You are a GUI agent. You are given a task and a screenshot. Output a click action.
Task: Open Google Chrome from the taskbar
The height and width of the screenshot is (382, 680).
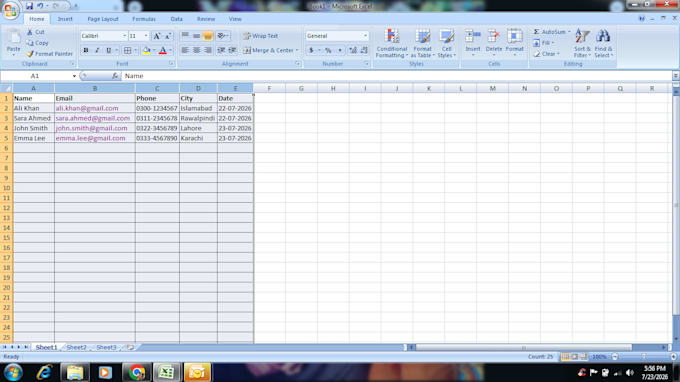coord(137,372)
